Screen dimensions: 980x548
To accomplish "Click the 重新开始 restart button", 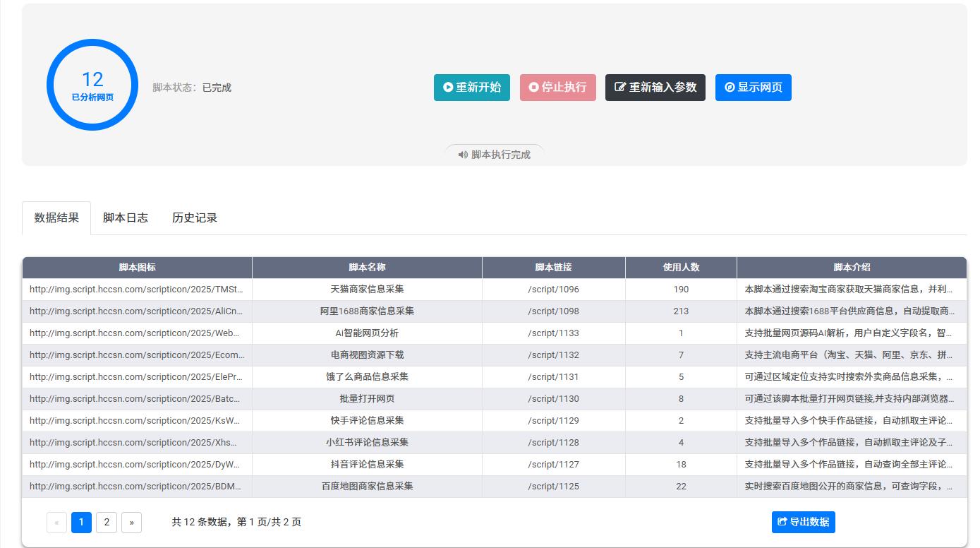I will pos(471,88).
